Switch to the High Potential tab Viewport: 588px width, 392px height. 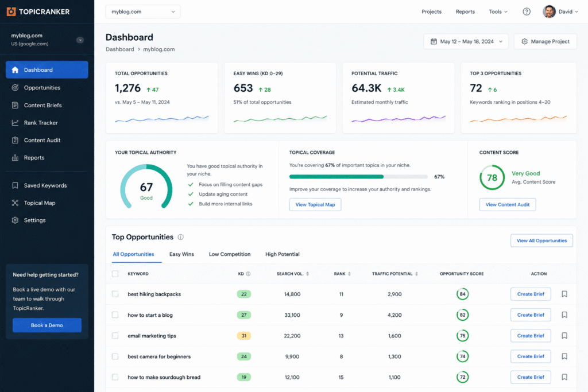click(283, 254)
